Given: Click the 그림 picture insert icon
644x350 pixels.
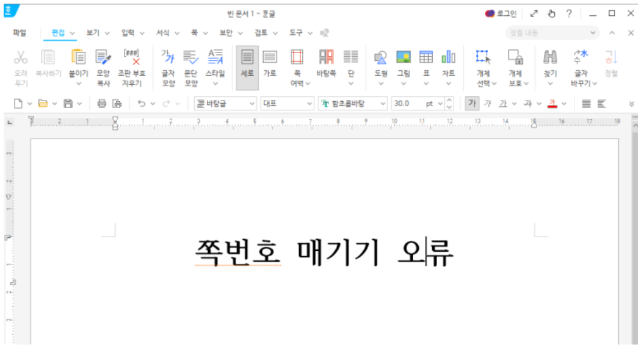Looking at the screenshot, I should (x=403, y=58).
